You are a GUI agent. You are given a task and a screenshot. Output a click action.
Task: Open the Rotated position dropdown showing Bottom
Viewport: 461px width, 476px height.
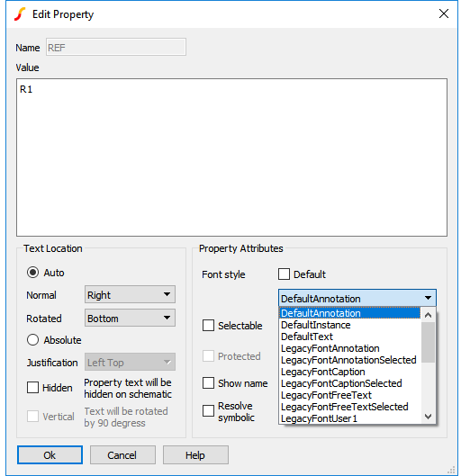pyautogui.click(x=130, y=318)
